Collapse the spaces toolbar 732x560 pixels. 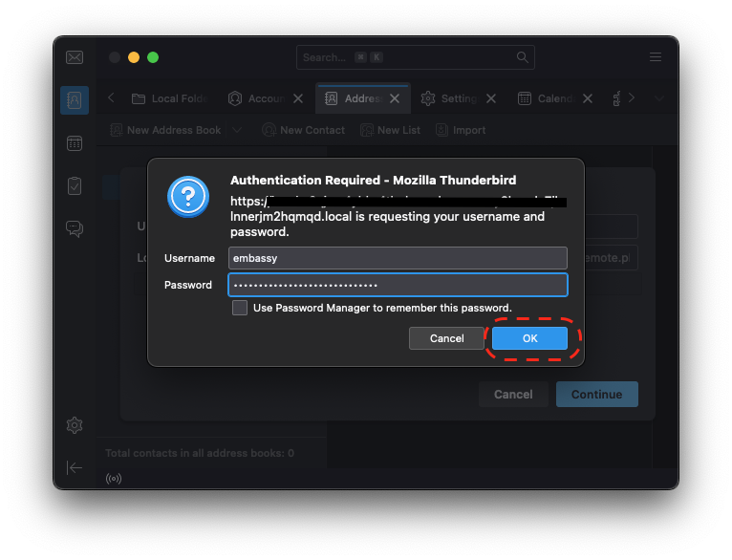click(x=75, y=467)
